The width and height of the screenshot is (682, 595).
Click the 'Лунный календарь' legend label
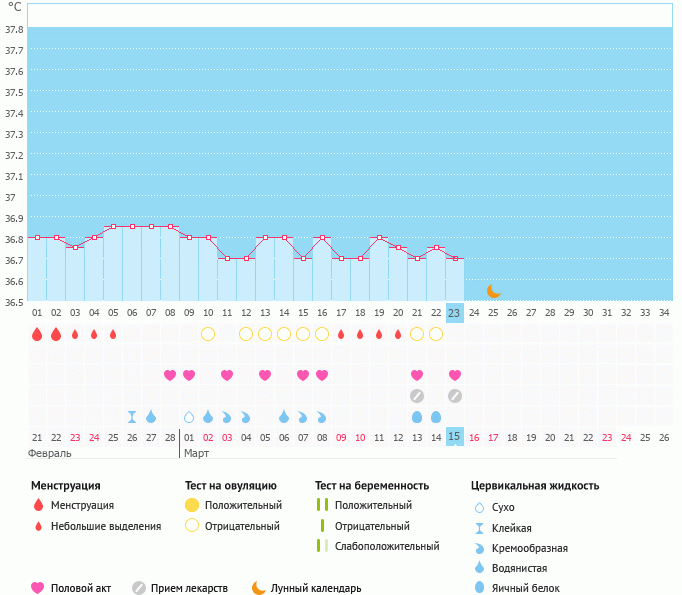tap(317, 588)
